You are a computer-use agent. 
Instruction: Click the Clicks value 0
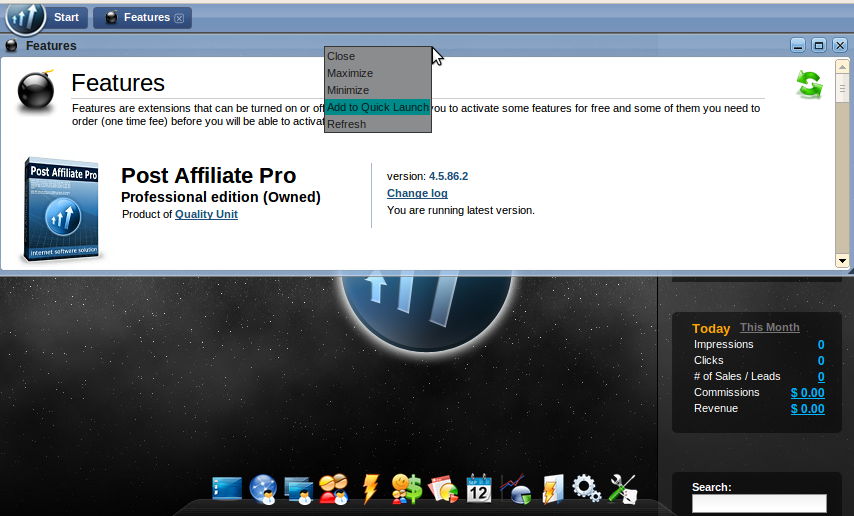tap(821, 361)
